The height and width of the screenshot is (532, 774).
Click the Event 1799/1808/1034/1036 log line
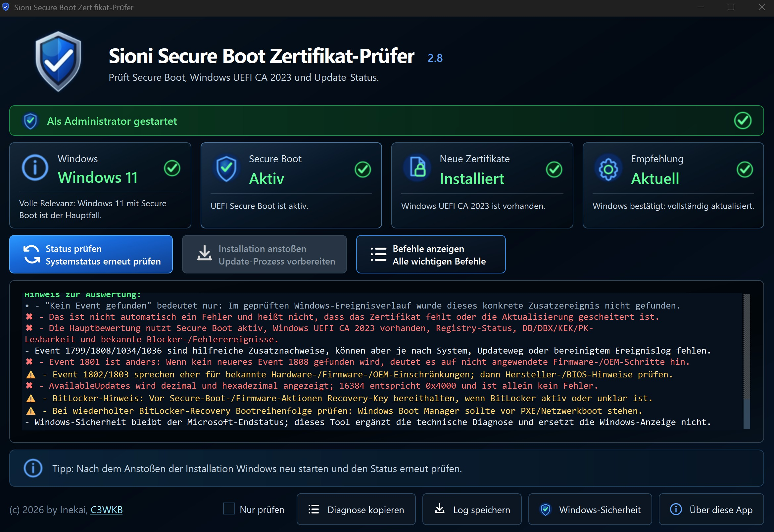368,351
